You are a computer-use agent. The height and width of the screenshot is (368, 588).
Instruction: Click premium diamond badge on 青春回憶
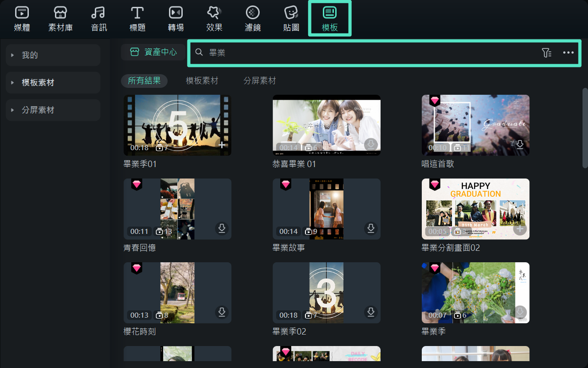[x=136, y=184]
